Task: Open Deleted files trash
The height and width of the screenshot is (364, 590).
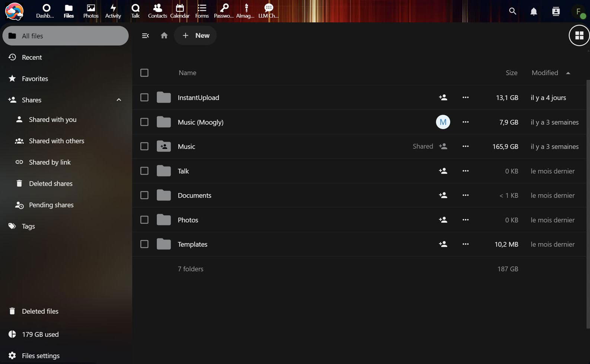Action: pyautogui.click(x=66, y=311)
